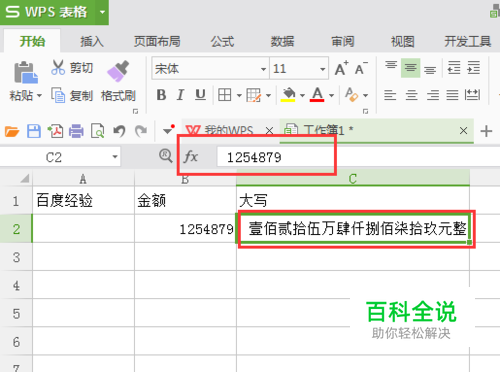The height and width of the screenshot is (372, 500).
Task: Apply the yellow fill color bucket
Action: [289, 95]
